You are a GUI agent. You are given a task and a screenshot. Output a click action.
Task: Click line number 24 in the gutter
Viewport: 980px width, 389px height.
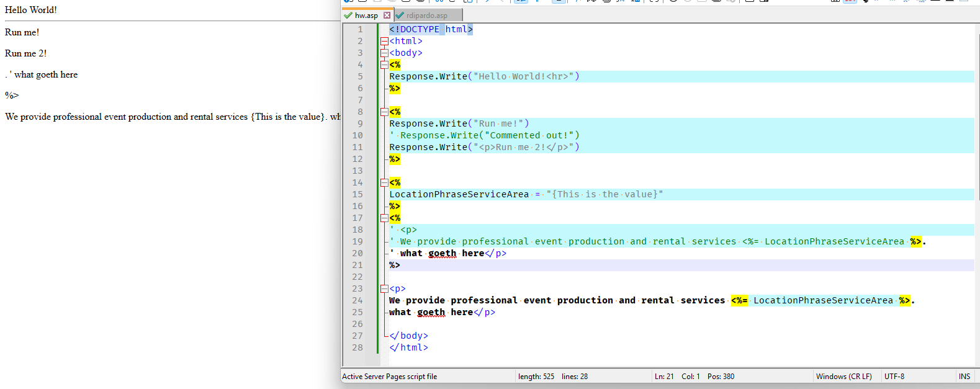click(x=357, y=301)
